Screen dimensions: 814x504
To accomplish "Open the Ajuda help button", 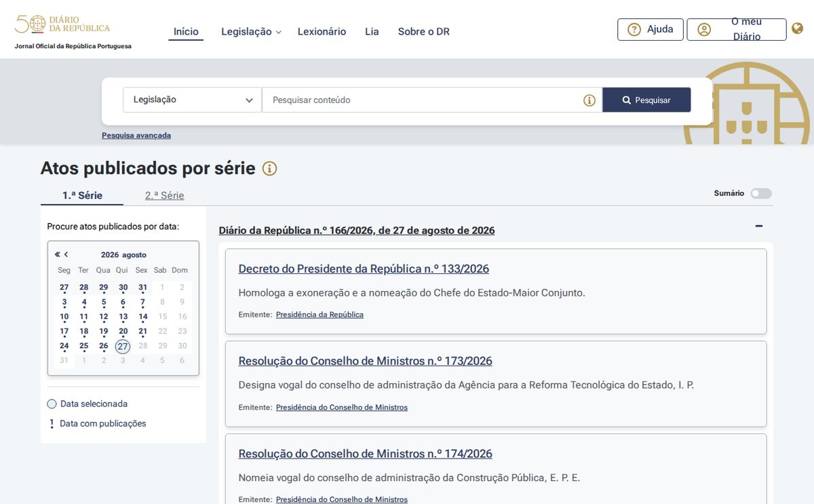I will [x=651, y=29].
